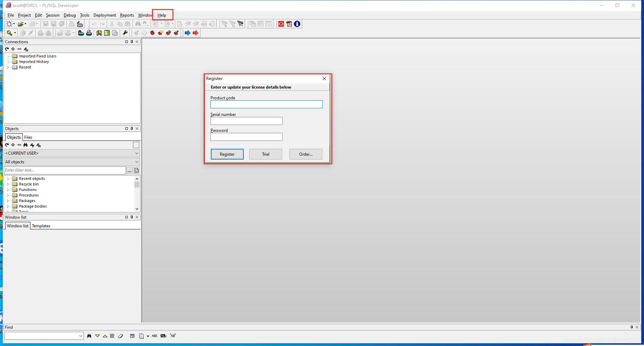Open the Session menu

53,15
